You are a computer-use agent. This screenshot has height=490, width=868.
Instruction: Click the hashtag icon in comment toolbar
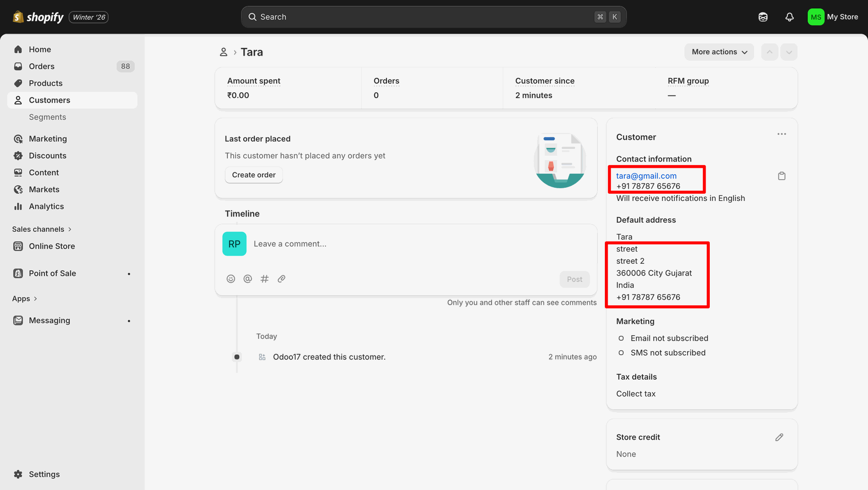(264, 279)
